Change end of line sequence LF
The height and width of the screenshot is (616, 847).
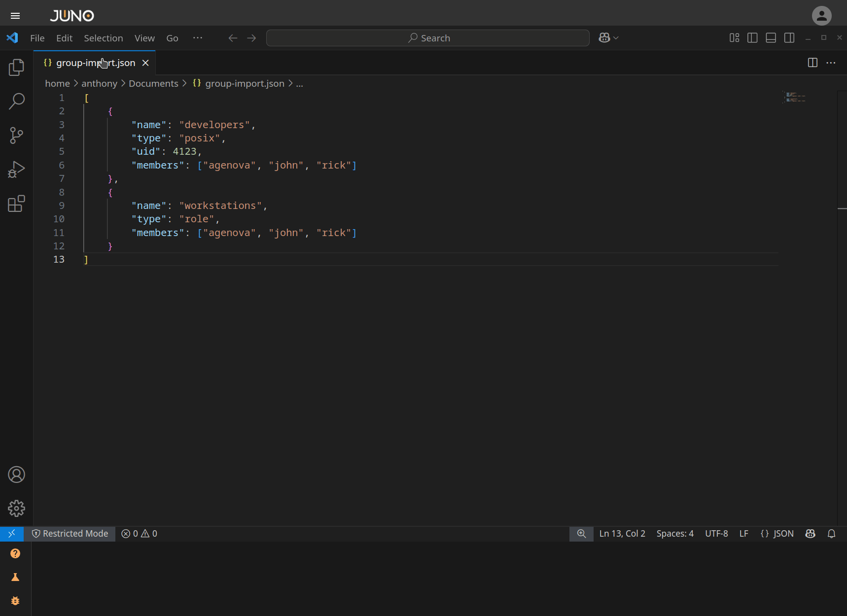pos(744,534)
